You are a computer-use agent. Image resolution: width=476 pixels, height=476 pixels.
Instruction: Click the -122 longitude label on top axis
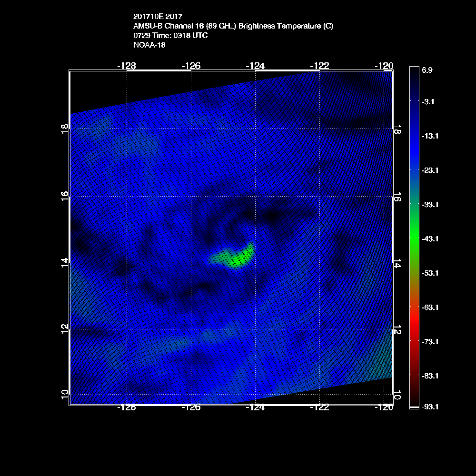pos(320,66)
